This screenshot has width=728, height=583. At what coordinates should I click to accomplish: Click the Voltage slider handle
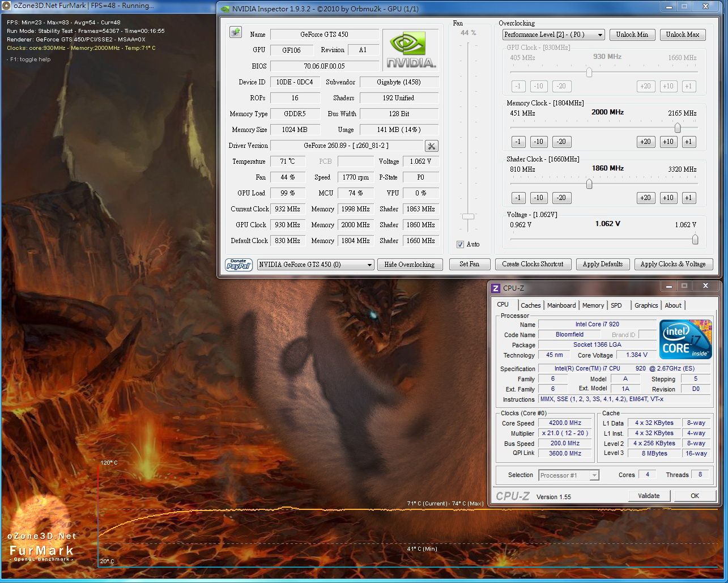click(695, 240)
